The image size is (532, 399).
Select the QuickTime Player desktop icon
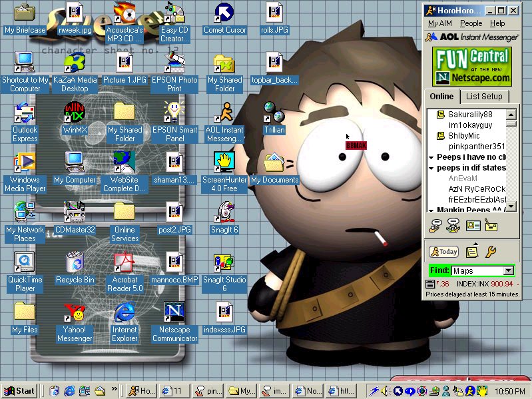(x=25, y=272)
